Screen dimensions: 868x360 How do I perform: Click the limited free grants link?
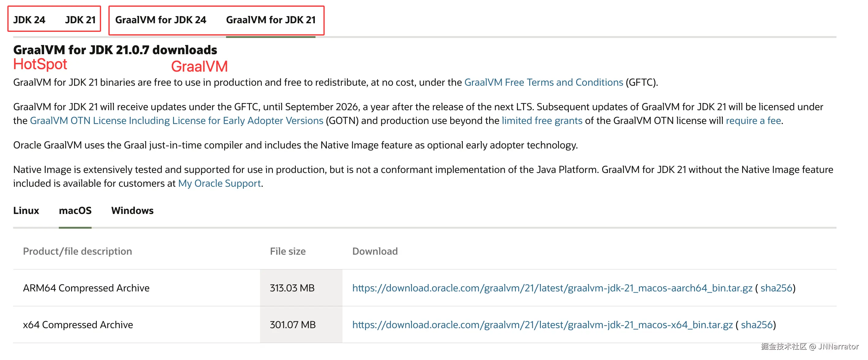coord(542,121)
